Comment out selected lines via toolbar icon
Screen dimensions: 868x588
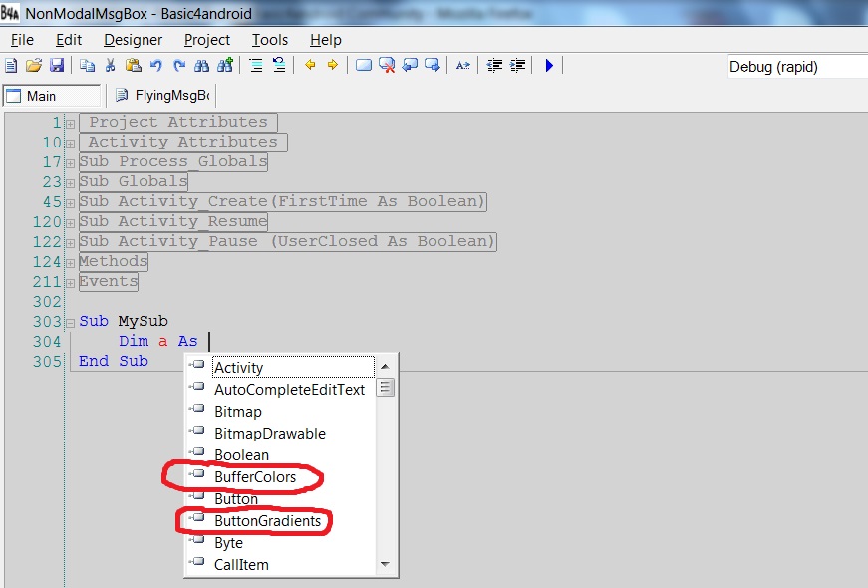[256, 66]
